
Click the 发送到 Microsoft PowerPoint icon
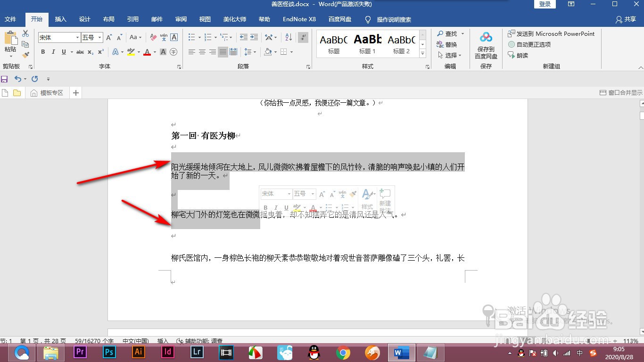tap(512, 33)
